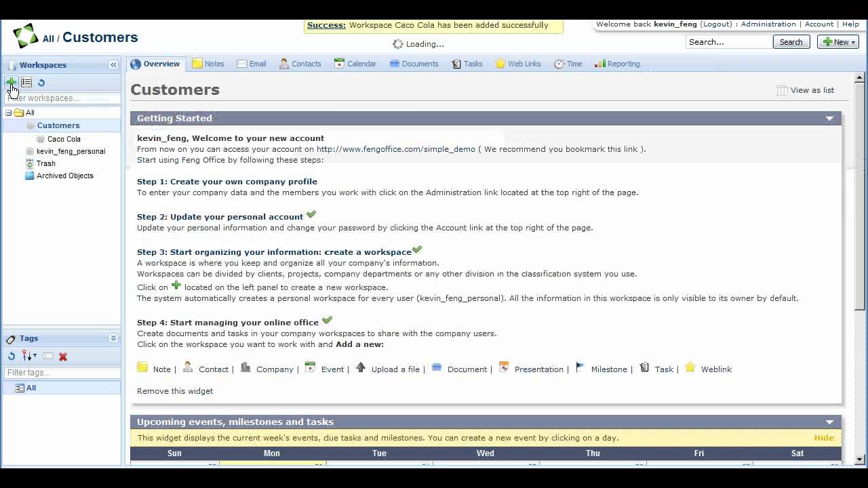Open the fengoffice.com/simple_demo URL link

[x=396, y=149]
